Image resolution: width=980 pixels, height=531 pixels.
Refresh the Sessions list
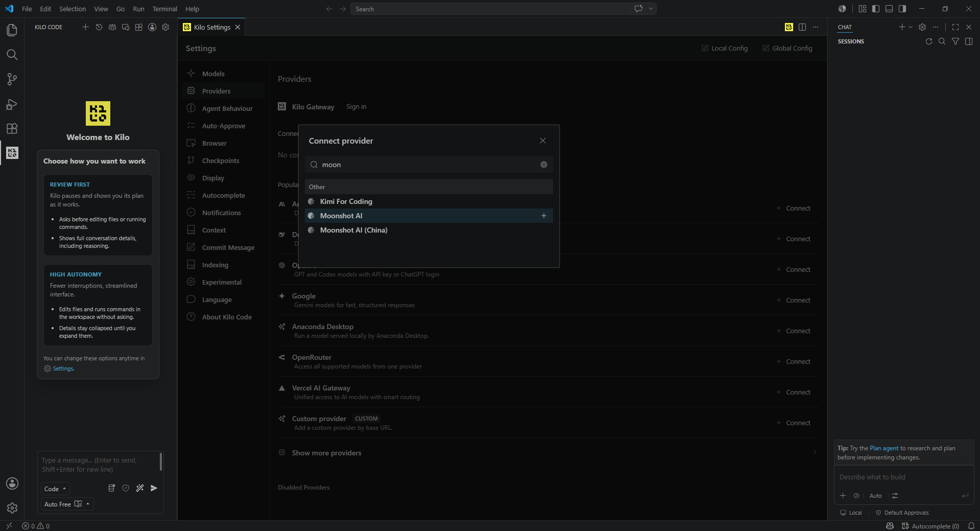click(x=929, y=41)
